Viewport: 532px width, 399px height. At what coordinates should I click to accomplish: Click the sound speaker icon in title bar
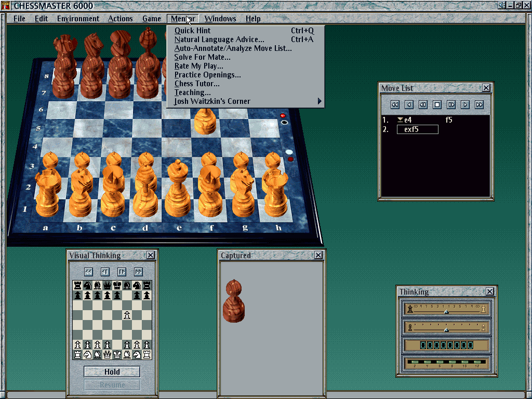click(502, 5)
